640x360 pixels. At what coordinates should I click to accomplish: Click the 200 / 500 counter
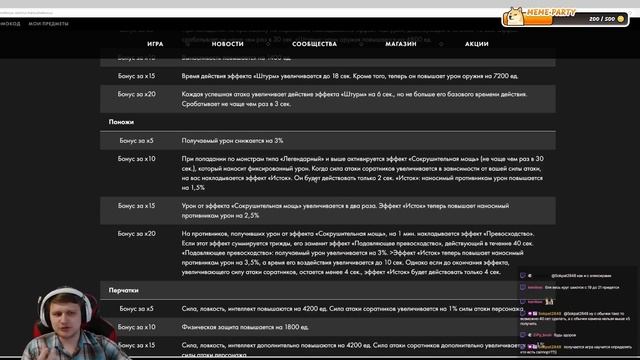click(x=602, y=19)
